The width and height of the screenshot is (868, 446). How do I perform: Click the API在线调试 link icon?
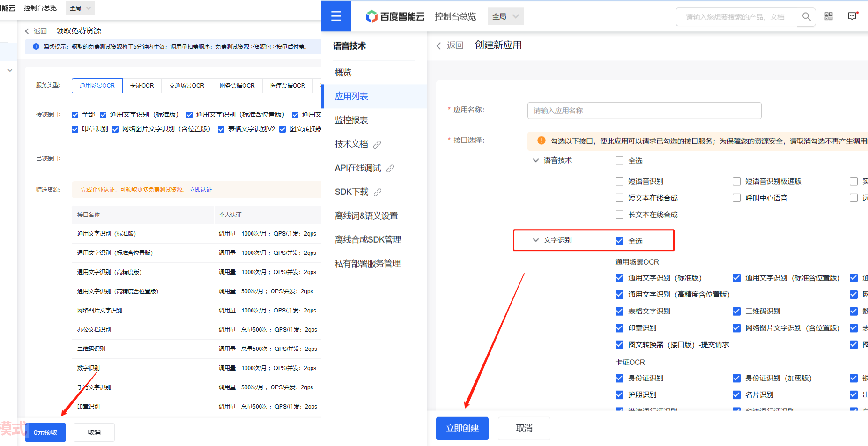(x=390, y=168)
